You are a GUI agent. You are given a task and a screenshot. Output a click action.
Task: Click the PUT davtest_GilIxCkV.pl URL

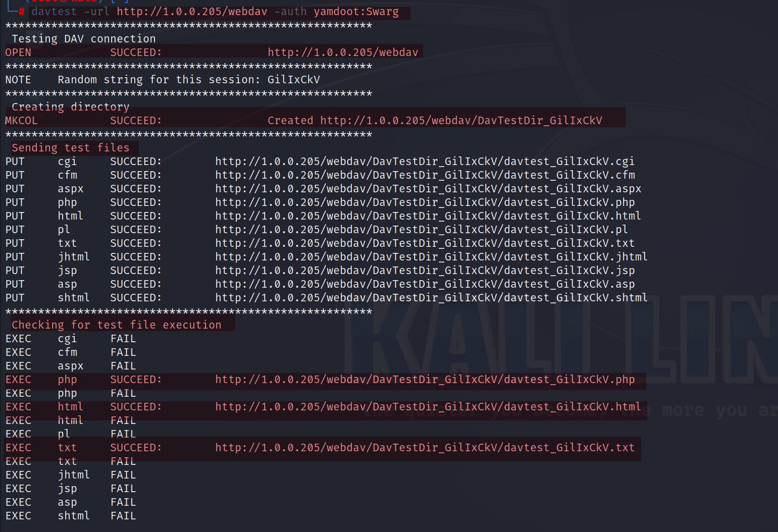422,230
